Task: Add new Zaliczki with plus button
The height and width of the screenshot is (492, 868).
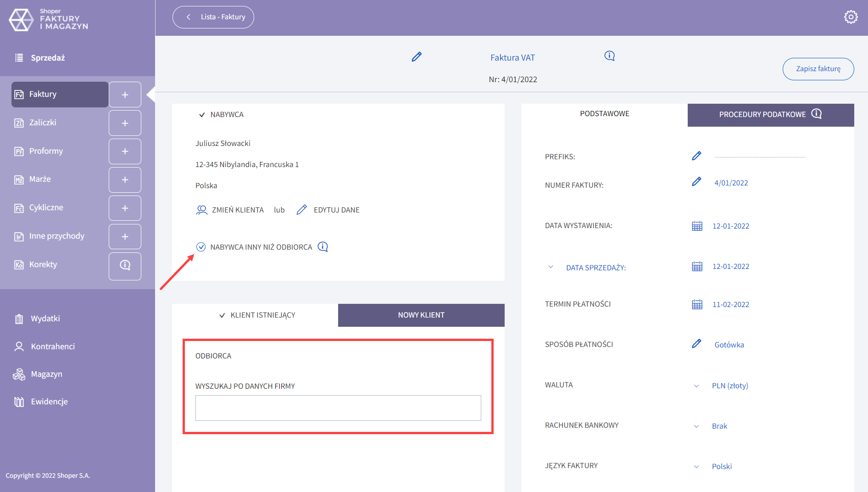Action: tap(125, 123)
